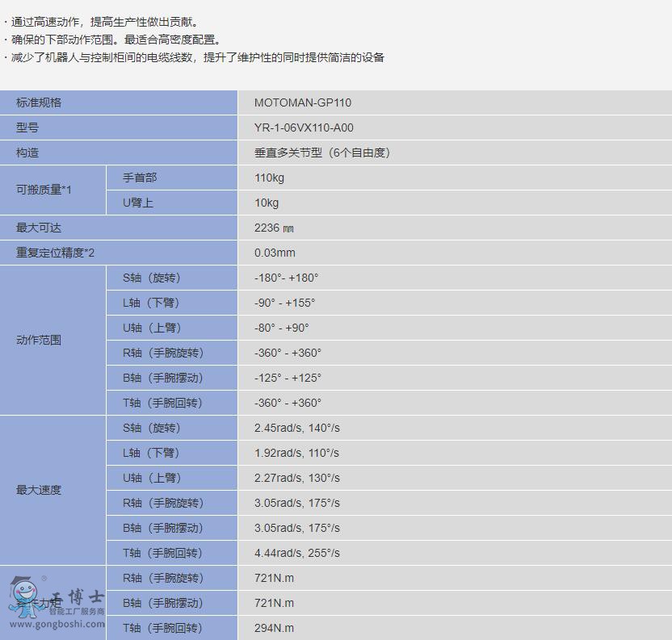This screenshot has width=672, height=640.
Task: Select the '构造' label cell
Action: point(118,153)
